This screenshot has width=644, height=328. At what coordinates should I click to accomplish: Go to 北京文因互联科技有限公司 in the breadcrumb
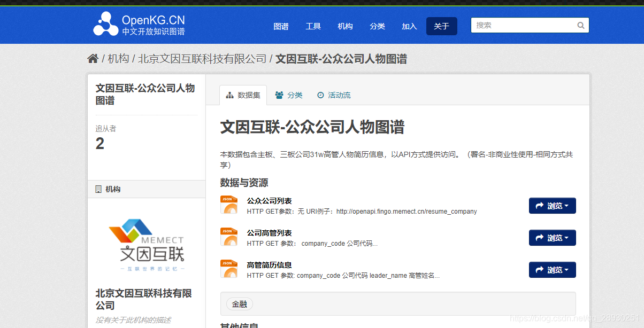tap(202, 59)
